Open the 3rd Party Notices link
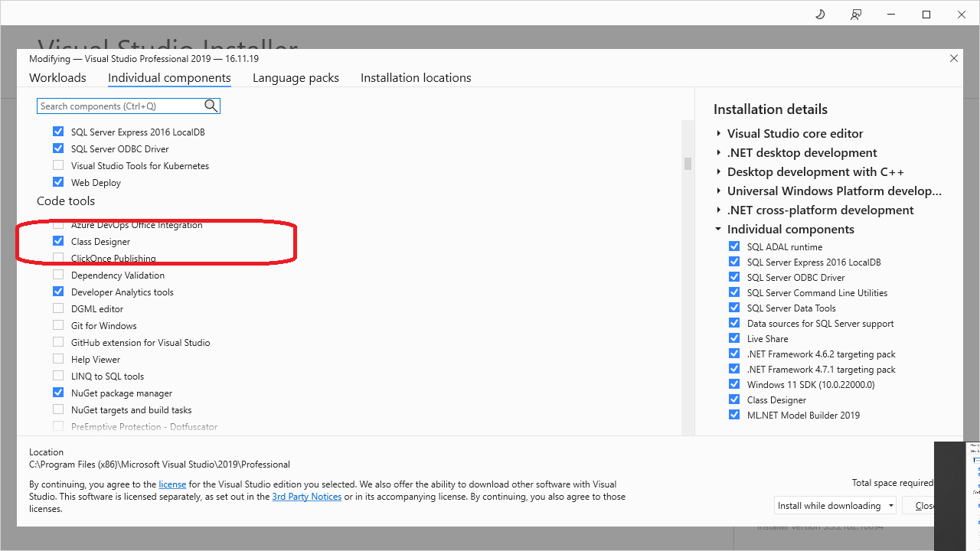 click(307, 497)
